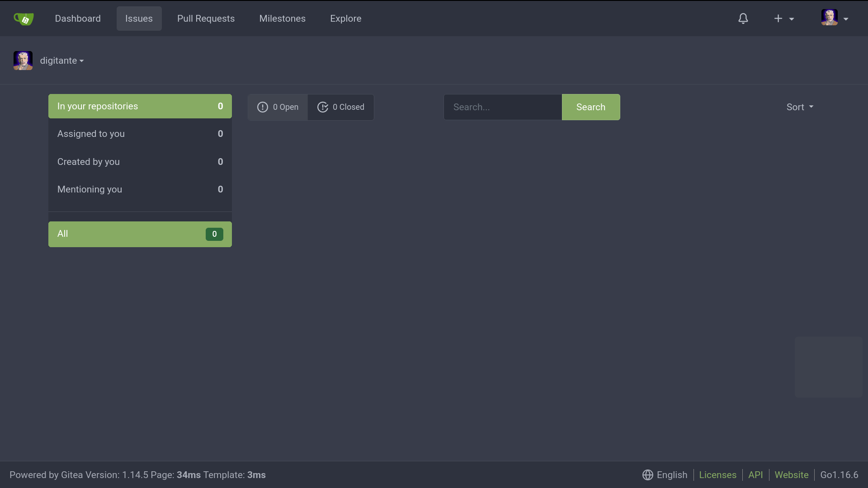Go to Pull Requests tab

(x=206, y=19)
